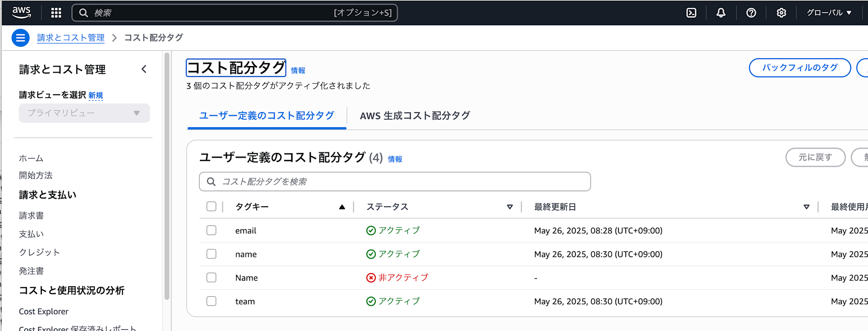Click the コスト配分タグ page heading
The image size is (868, 331).
tap(236, 68)
